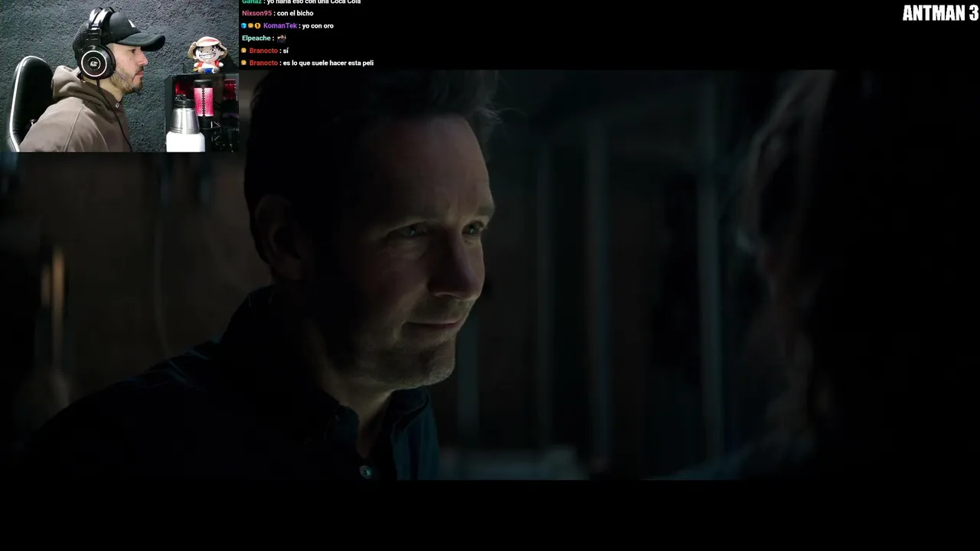Select Branocto's name on the "es lo que suele" message
Viewport: 980px width, 551px height.
click(x=263, y=63)
